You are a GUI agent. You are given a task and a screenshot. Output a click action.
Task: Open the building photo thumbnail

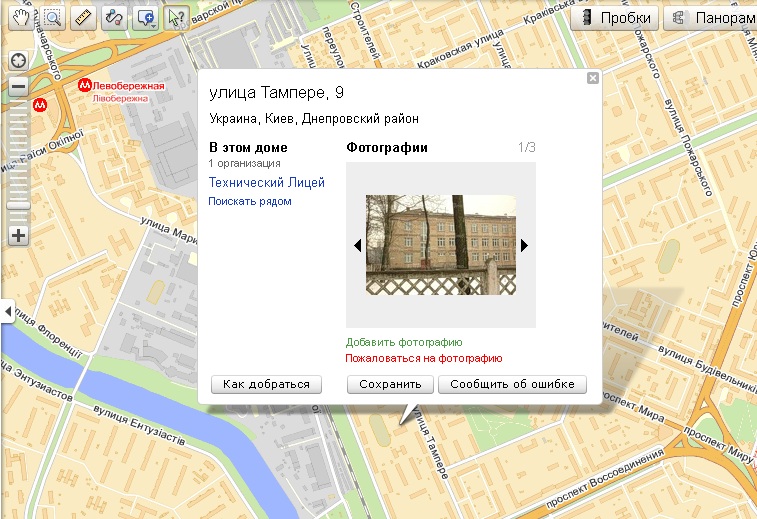pyautogui.click(x=441, y=244)
